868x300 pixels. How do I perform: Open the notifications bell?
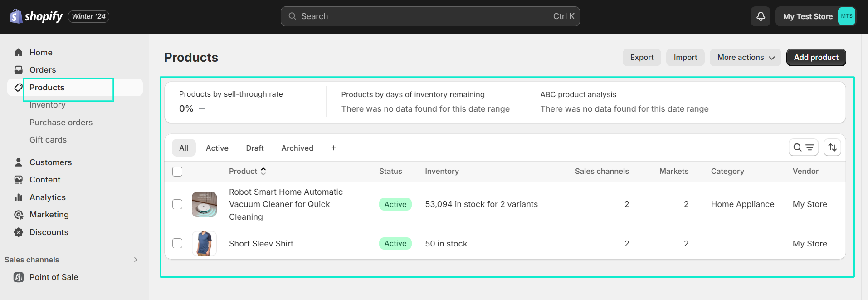tap(761, 16)
